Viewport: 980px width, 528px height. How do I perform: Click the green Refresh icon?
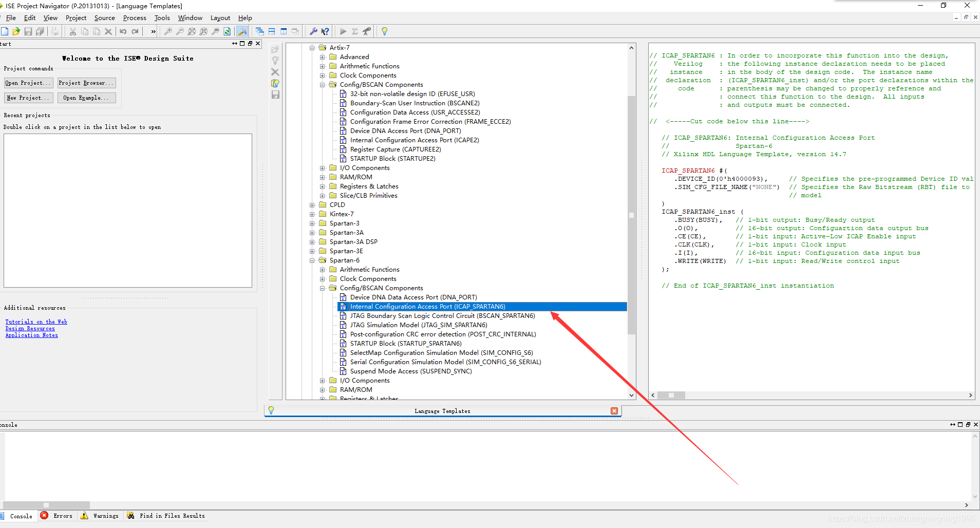click(227, 31)
